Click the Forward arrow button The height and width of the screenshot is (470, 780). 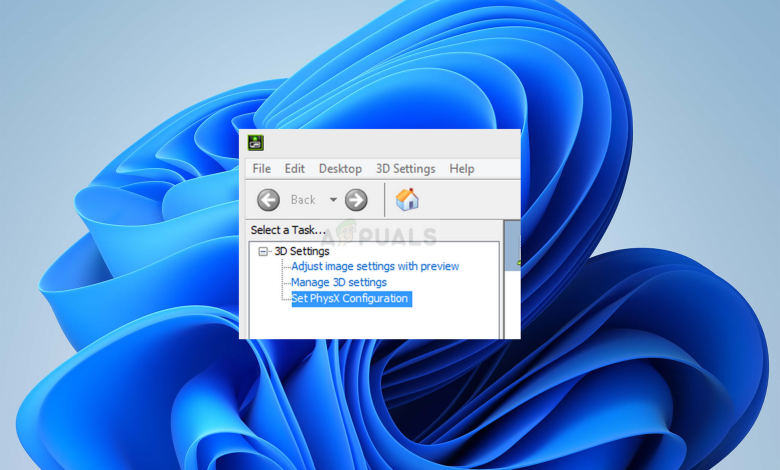(356, 200)
